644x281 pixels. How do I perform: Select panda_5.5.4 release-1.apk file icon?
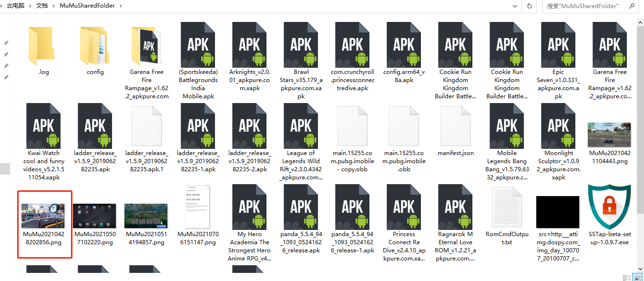(353, 207)
